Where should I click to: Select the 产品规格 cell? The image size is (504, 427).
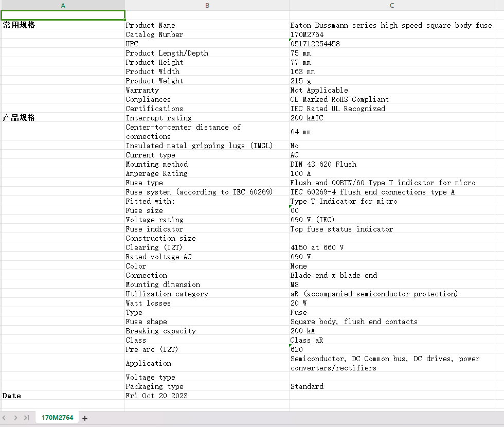63,118
